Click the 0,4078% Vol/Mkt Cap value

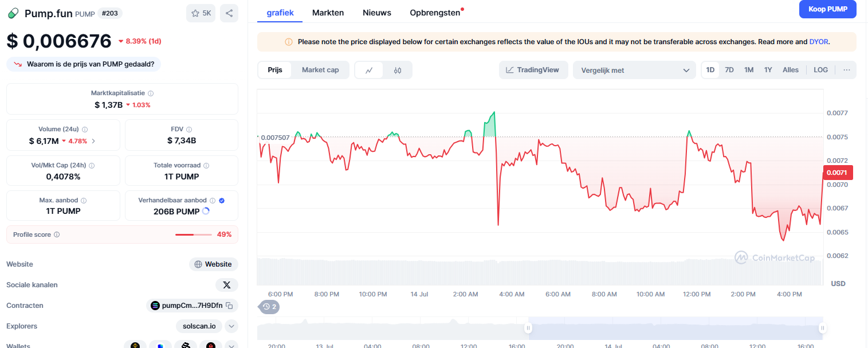tap(63, 177)
